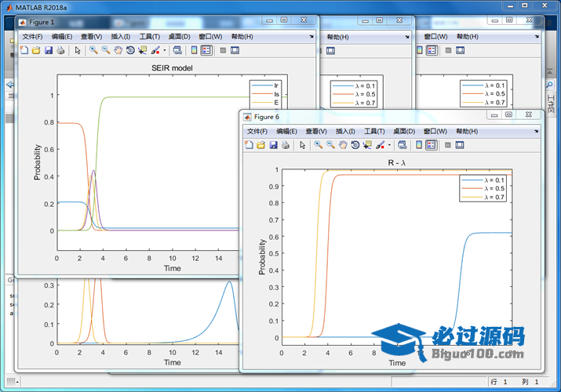The image size is (561, 392).
Task: Click dock arrow at Figure 6 menu bar end
Action: coord(536,131)
